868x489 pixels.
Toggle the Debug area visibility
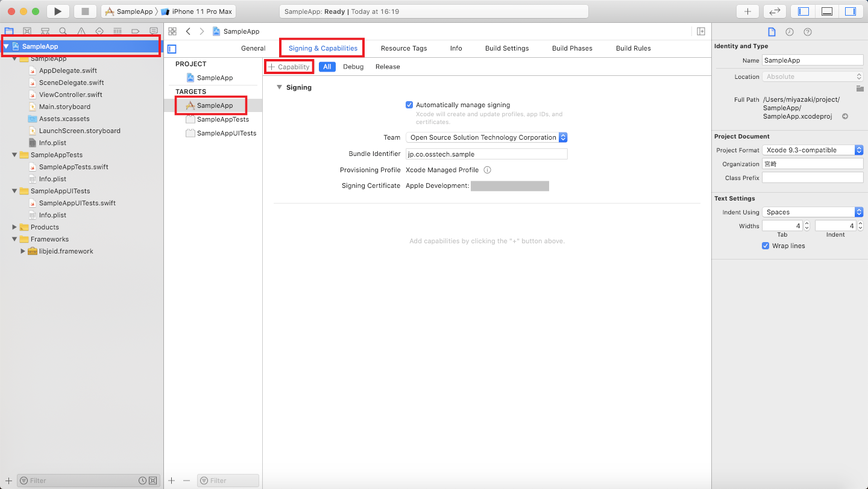click(827, 11)
